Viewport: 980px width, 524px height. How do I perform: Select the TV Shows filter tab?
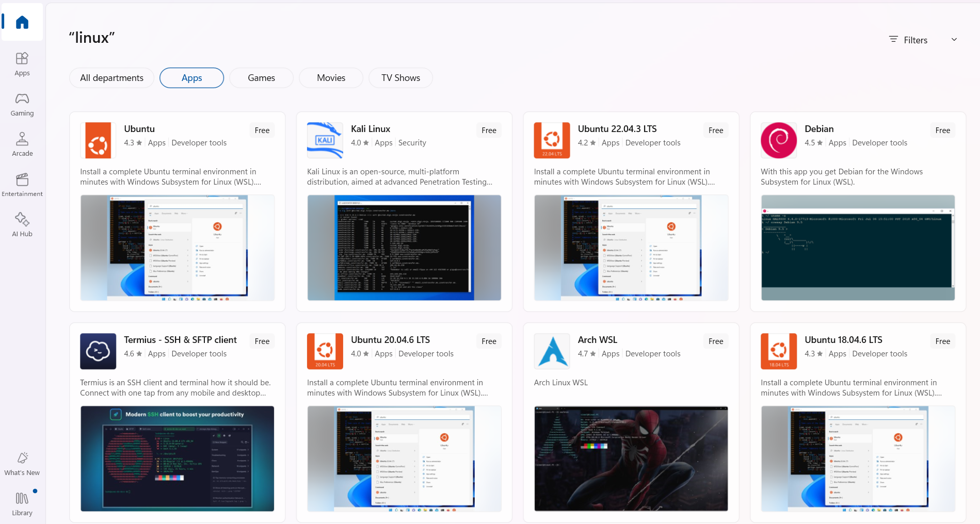click(x=401, y=78)
